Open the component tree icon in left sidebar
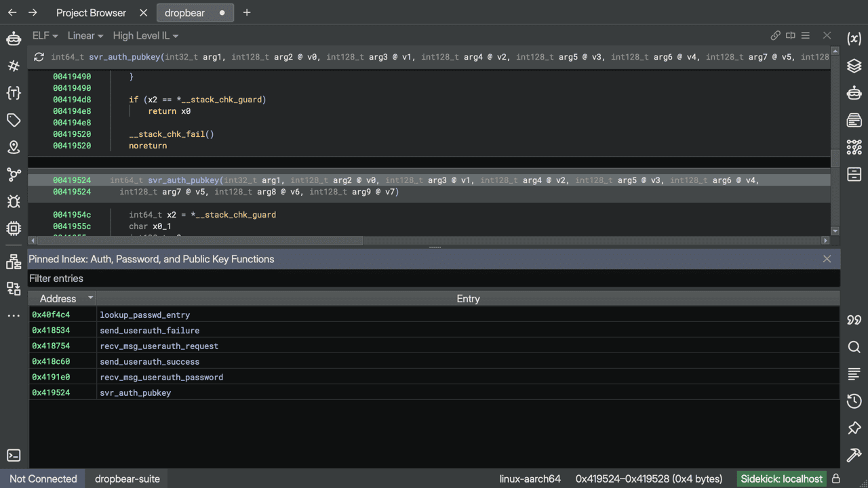This screenshot has width=868, height=488. 14,262
